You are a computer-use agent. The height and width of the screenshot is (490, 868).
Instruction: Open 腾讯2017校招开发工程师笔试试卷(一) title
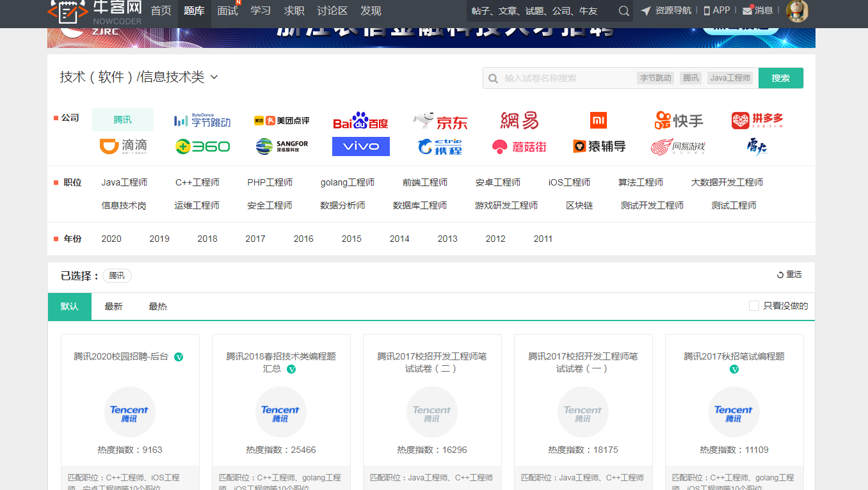(x=583, y=362)
